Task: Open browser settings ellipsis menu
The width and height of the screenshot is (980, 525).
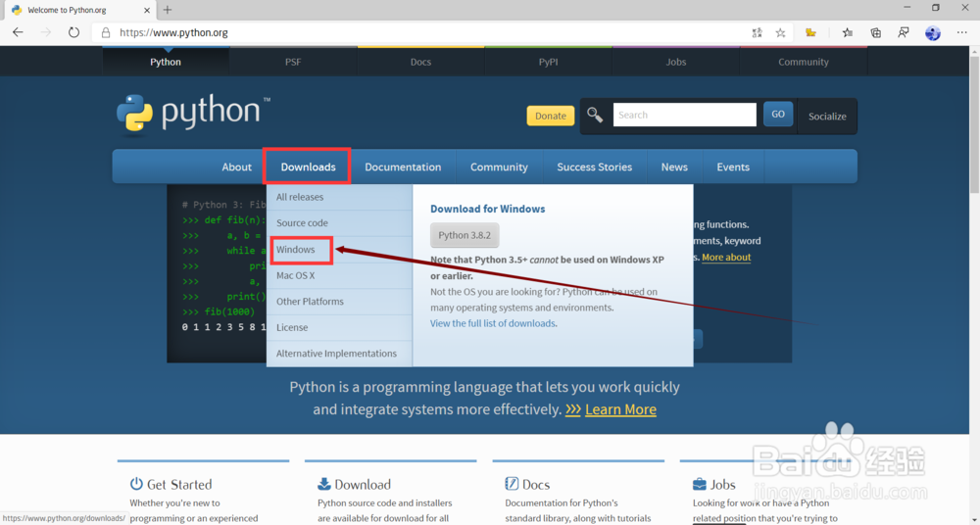Action: (x=962, y=32)
